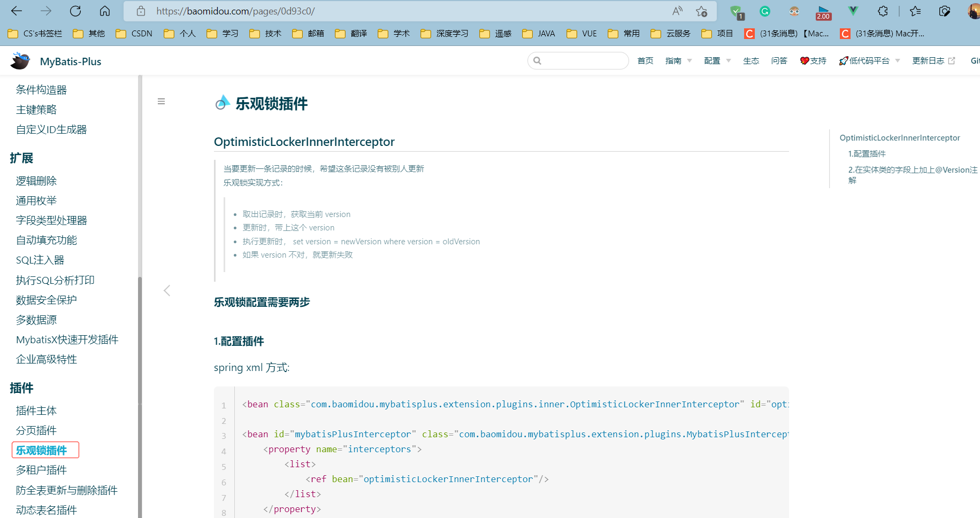Open the first (31条消息)【Mac... CSDN bookmark

[787, 34]
